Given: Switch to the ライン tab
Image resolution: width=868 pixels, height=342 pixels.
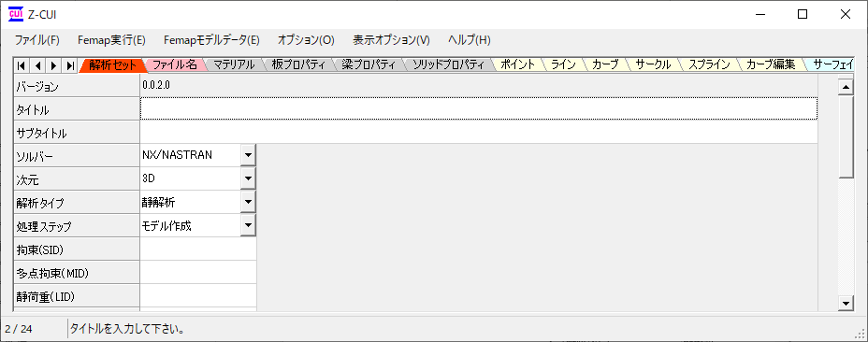Looking at the screenshot, I should coord(563,64).
